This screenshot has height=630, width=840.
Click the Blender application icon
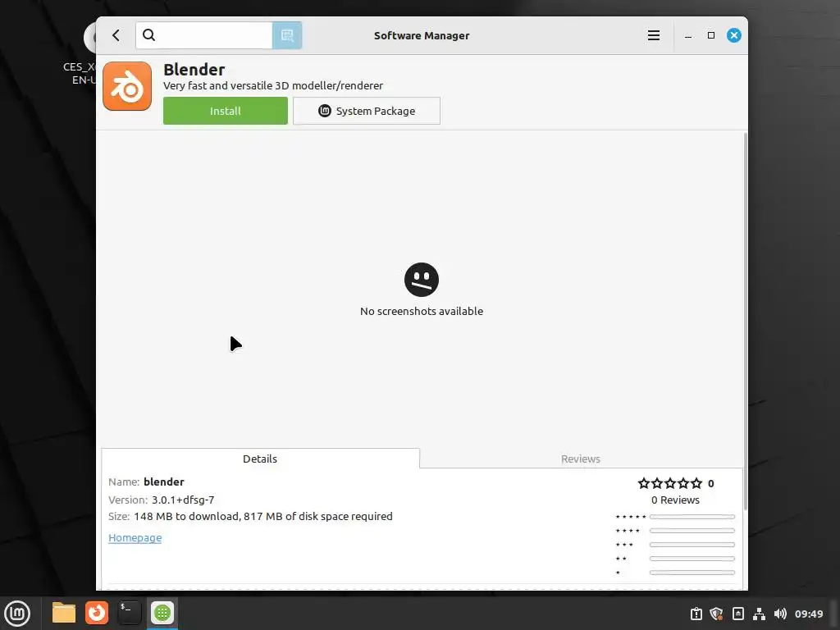click(127, 86)
